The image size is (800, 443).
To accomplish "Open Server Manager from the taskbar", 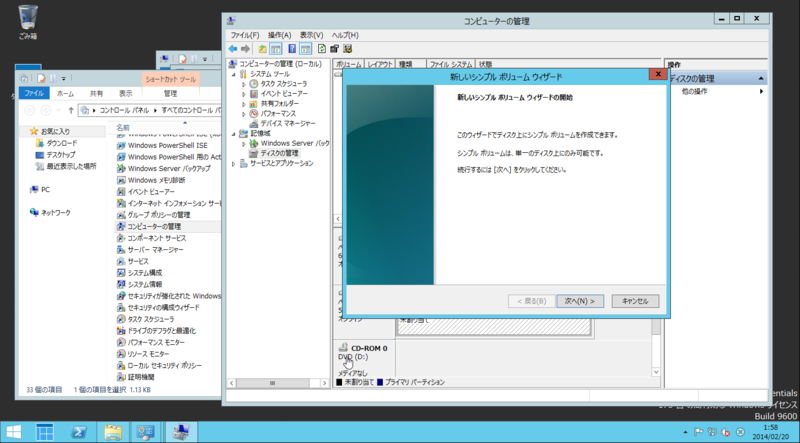I will (45, 432).
